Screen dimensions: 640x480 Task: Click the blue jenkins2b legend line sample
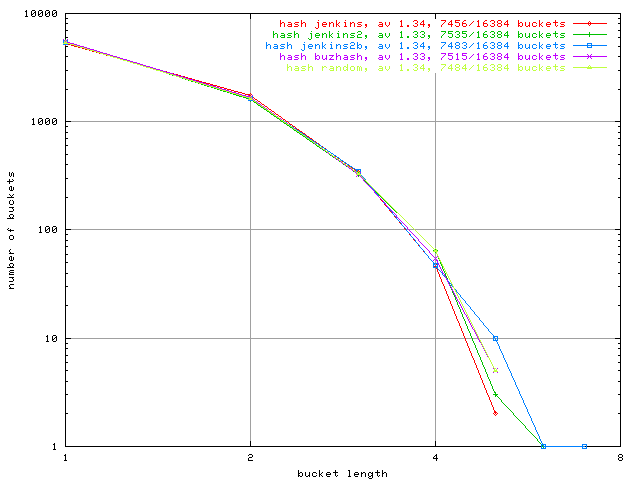click(589, 46)
